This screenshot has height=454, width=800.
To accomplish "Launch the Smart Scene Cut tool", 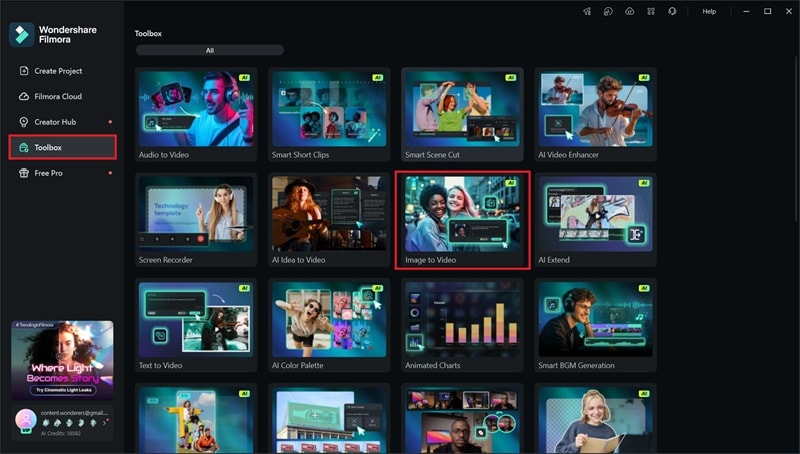I will tap(462, 115).
